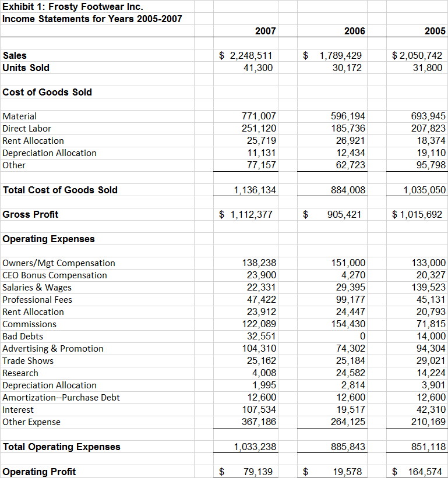Viewport: 448px width, 478px height.
Task: Click the Bad Debts label
Action: coord(23,337)
